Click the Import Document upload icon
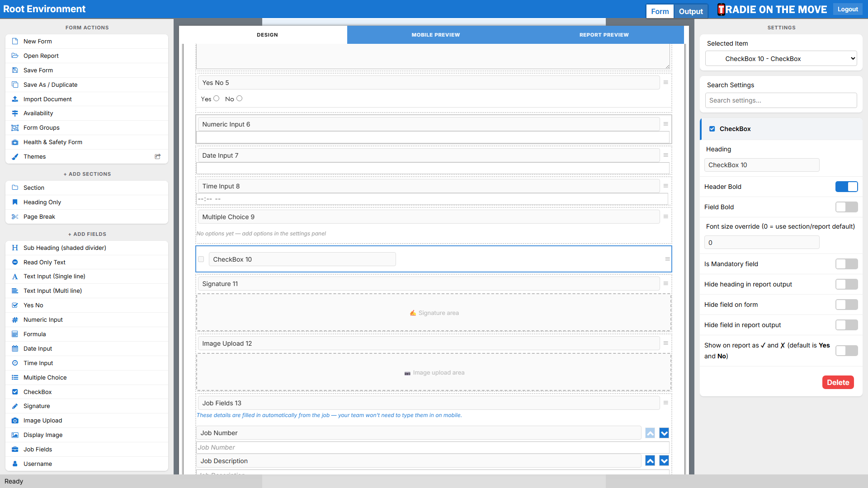The image size is (868, 488). point(15,99)
